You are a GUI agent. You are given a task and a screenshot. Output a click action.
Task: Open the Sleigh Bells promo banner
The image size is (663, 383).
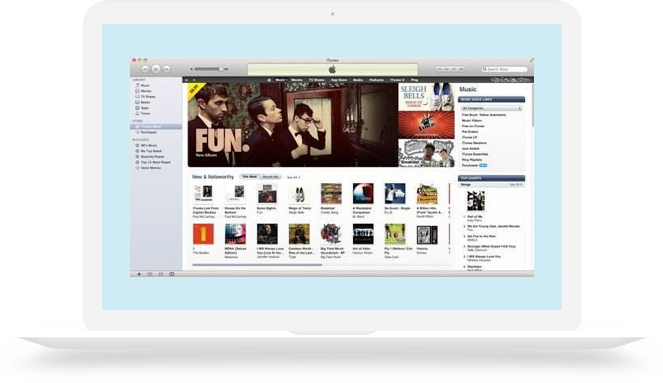click(x=426, y=97)
